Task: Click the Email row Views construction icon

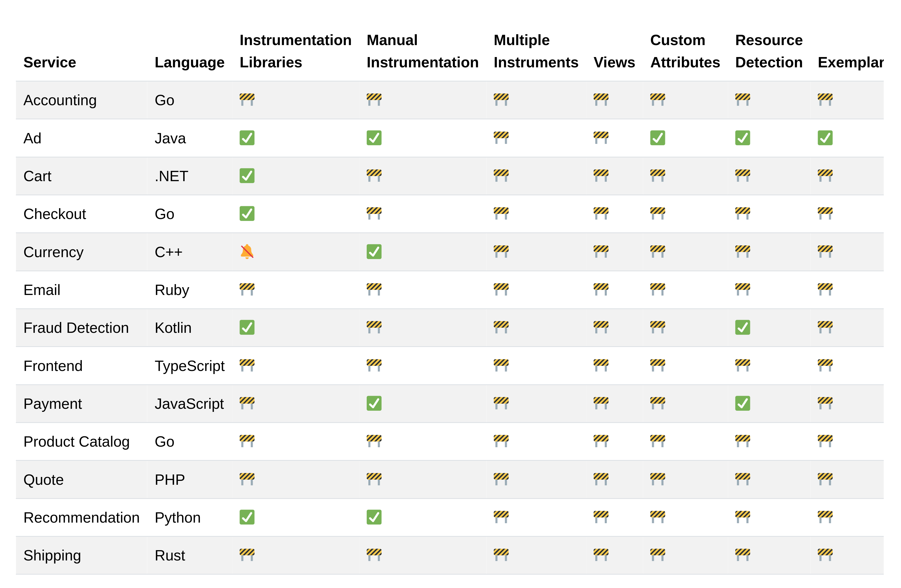Action: click(601, 289)
